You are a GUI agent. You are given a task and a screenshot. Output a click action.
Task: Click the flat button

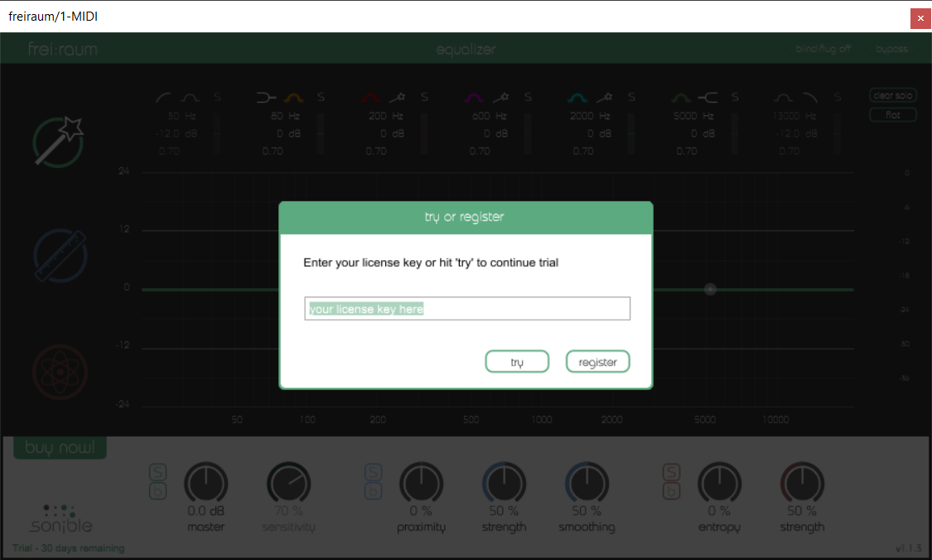(893, 115)
